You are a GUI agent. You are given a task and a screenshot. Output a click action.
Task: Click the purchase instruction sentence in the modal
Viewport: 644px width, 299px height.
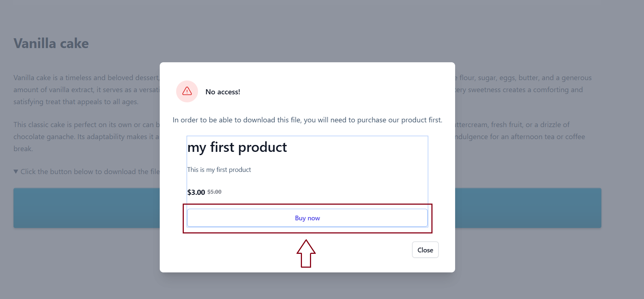[x=307, y=119]
